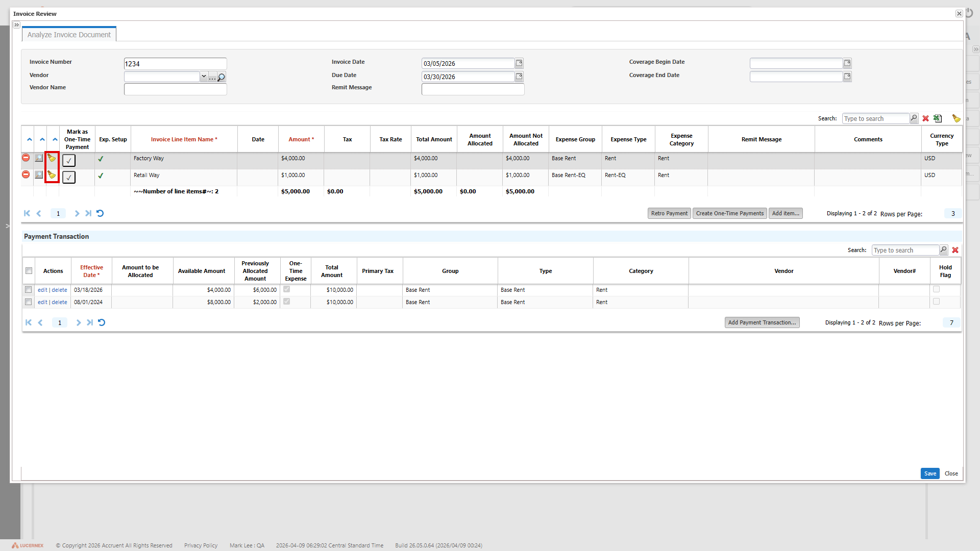Toggle One-Time Payment for Factory Way
The height and width of the screenshot is (551, 980).
(x=69, y=160)
